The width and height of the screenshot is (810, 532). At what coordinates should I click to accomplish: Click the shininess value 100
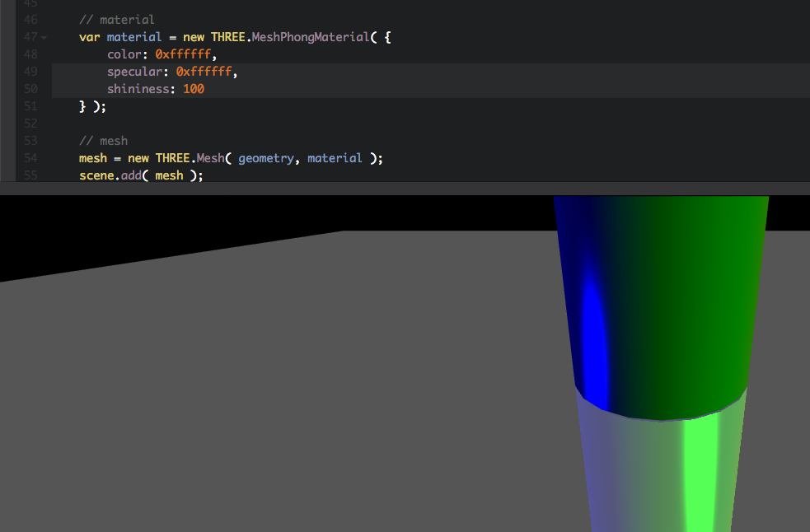point(194,89)
